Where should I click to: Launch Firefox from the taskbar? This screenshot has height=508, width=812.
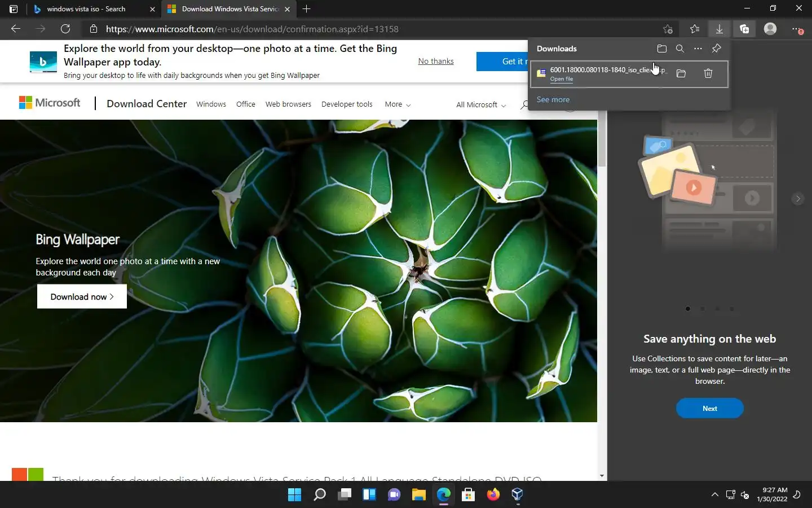tap(493, 495)
